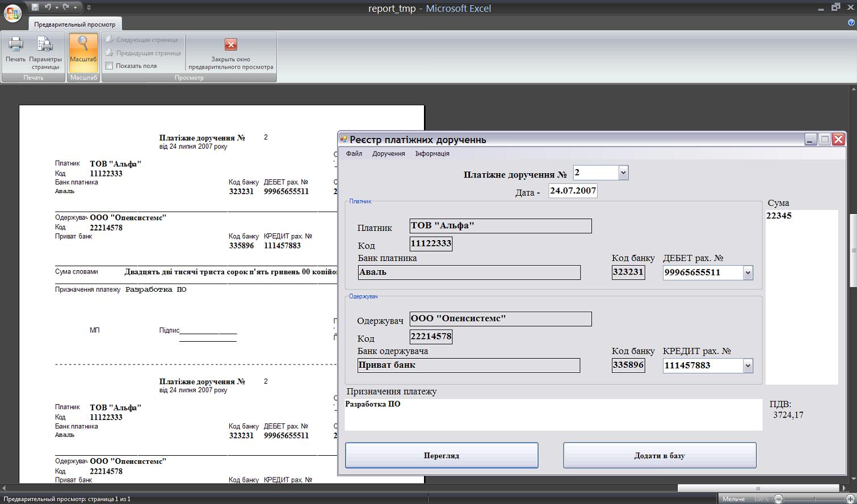Screen dimensions: 857x504
Task: Open the Файл menu
Action: coord(354,154)
